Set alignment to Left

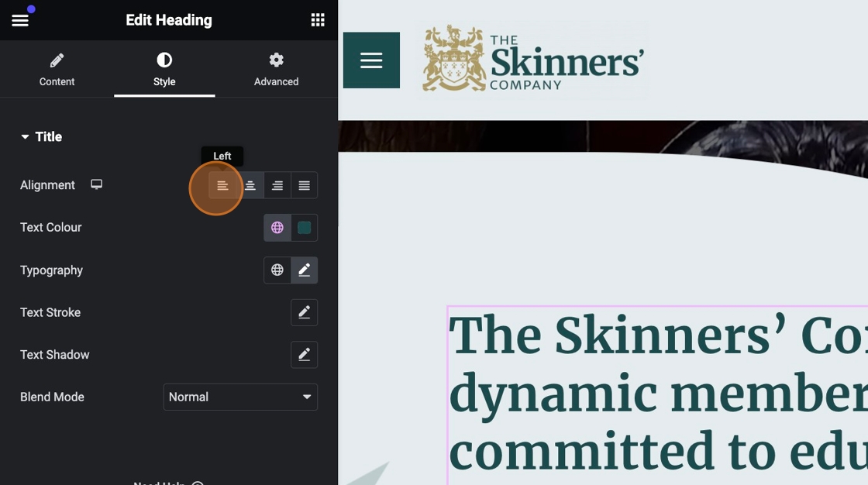(x=222, y=185)
